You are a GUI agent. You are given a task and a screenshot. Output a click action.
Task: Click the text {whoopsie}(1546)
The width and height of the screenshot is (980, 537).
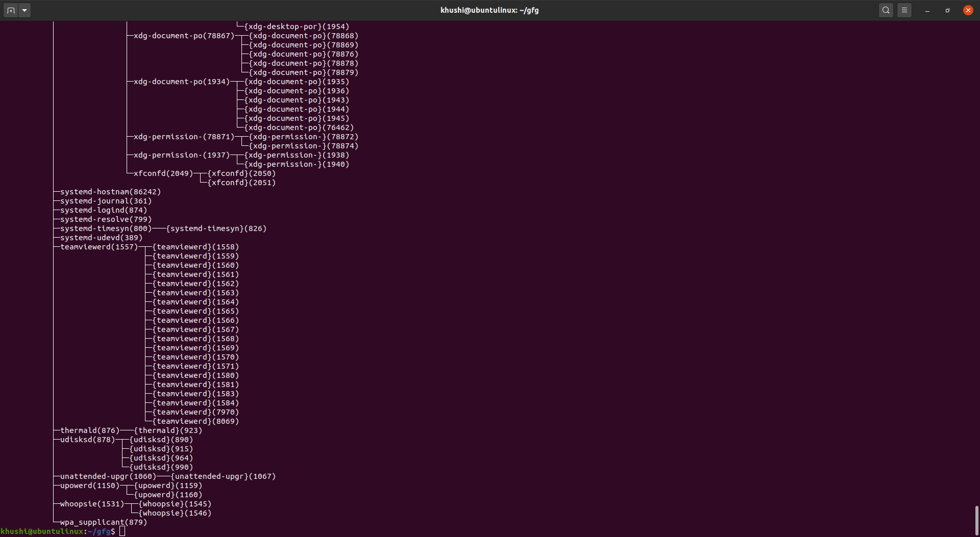click(175, 513)
